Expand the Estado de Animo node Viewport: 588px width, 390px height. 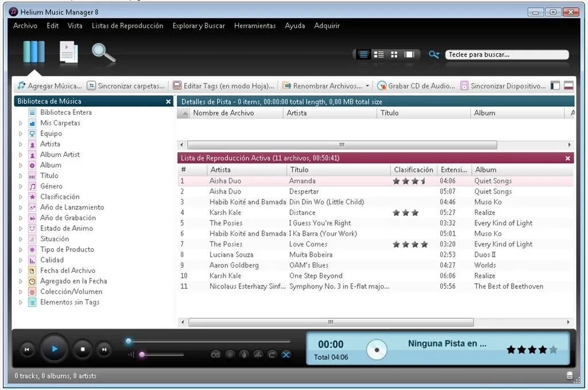pos(21,229)
